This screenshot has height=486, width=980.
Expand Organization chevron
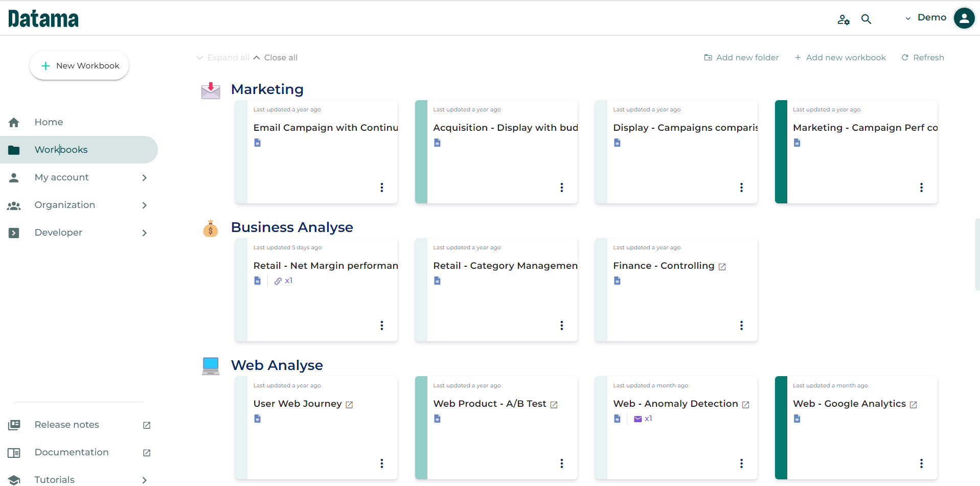tap(145, 205)
